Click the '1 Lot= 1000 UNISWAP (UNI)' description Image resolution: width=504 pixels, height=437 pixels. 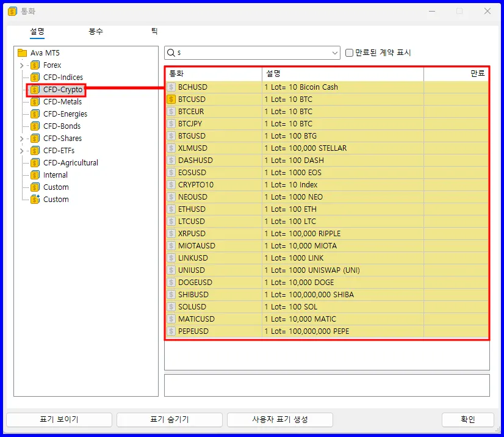pyautogui.click(x=312, y=270)
